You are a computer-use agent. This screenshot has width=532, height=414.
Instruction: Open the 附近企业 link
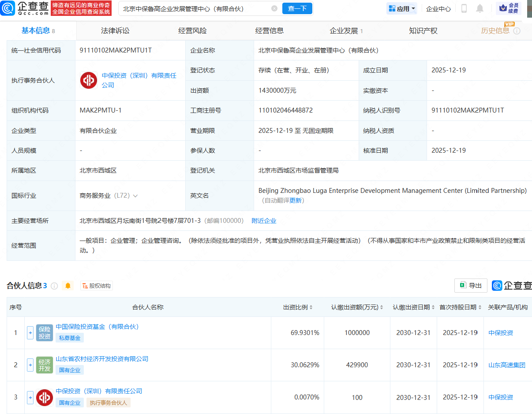click(x=264, y=221)
